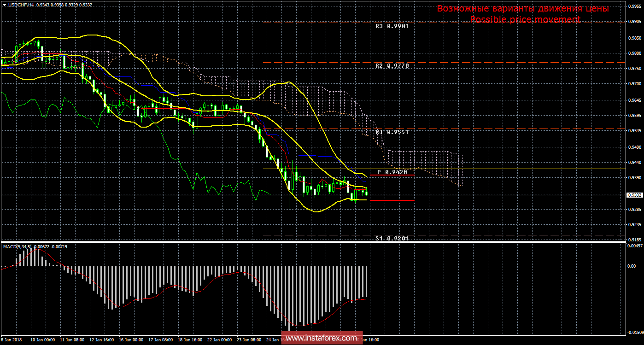Click the 23 Jan 08:00 time axis label

(248, 340)
